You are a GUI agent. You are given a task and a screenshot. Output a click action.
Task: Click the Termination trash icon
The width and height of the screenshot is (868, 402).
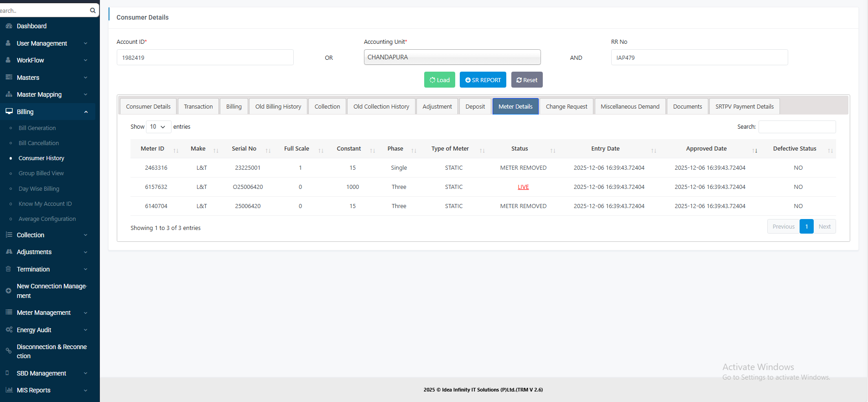pyautogui.click(x=8, y=269)
